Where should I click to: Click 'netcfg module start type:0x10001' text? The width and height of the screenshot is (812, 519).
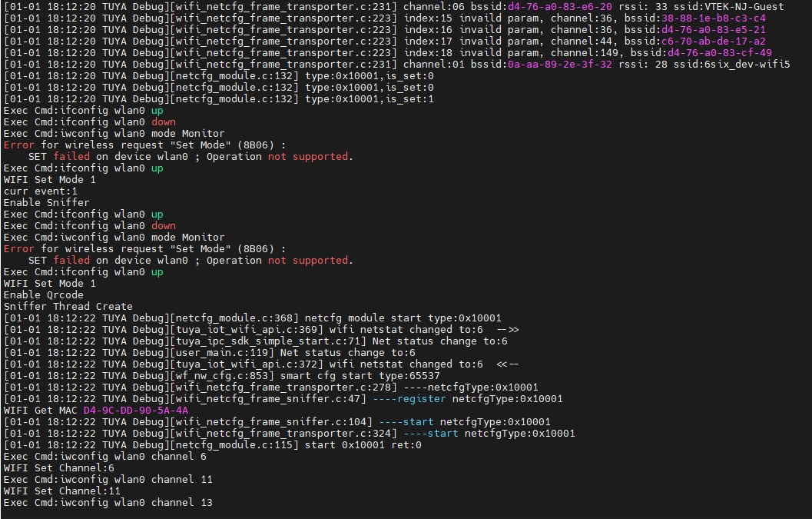pyautogui.click(x=403, y=318)
